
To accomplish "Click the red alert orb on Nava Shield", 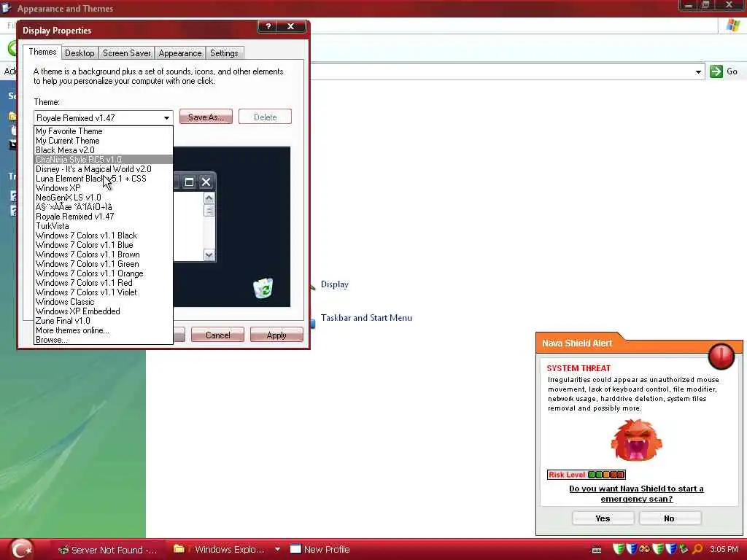I will click(721, 357).
